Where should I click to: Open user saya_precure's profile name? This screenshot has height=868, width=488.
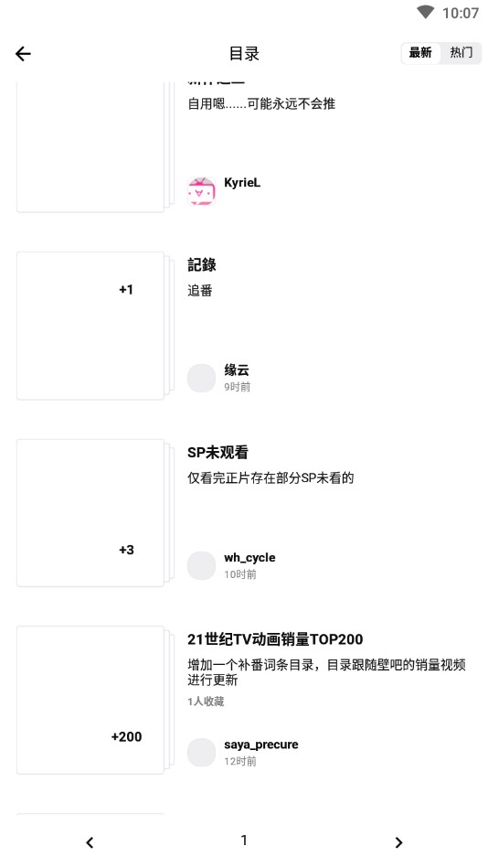tap(261, 745)
